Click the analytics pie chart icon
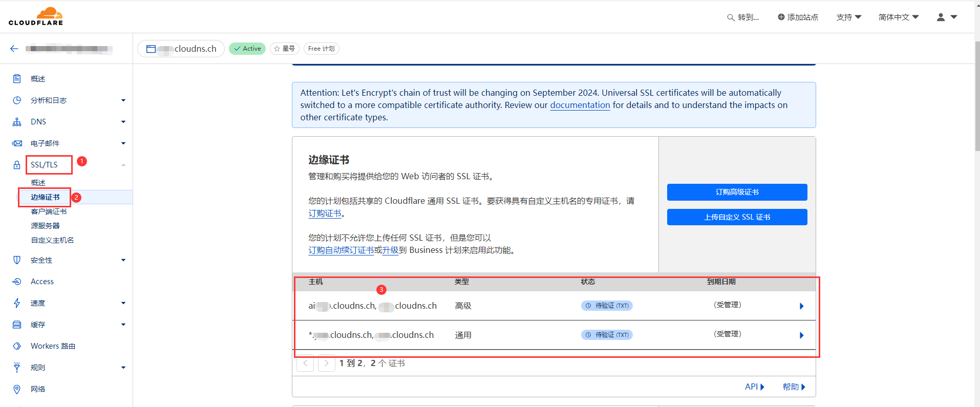The width and height of the screenshot is (980, 407). (x=17, y=100)
